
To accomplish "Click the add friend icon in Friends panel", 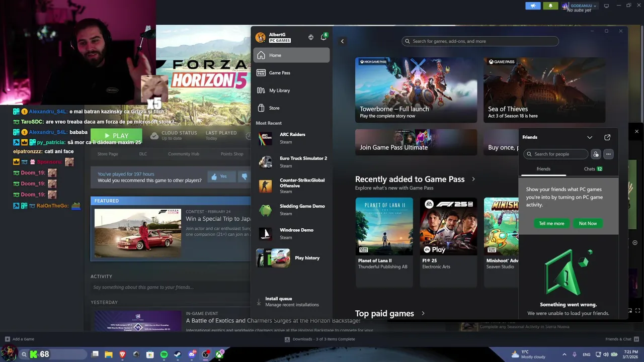I will [x=596, y=154].
